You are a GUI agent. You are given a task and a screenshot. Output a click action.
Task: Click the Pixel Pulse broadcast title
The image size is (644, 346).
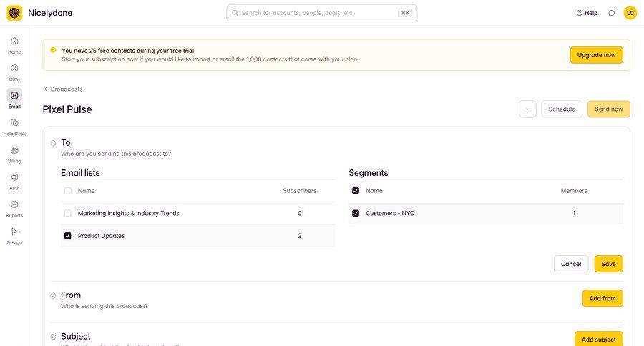(67, 109)
